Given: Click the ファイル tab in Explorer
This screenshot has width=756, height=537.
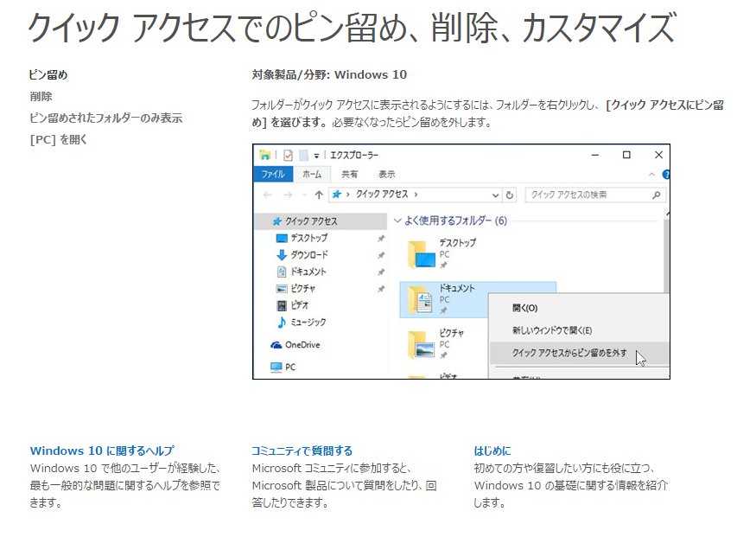Looking at the screenshot, I should coord(273,174).
